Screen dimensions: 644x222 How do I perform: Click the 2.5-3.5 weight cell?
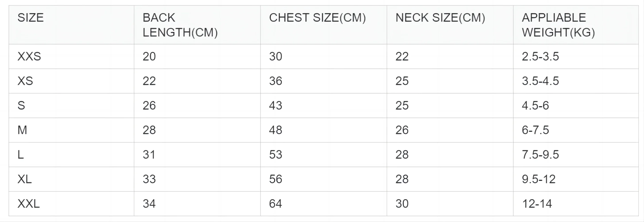[x=576, y=57]
